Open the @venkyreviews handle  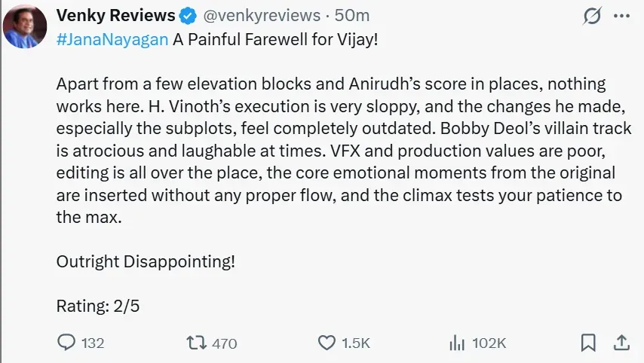click(262, 16)
